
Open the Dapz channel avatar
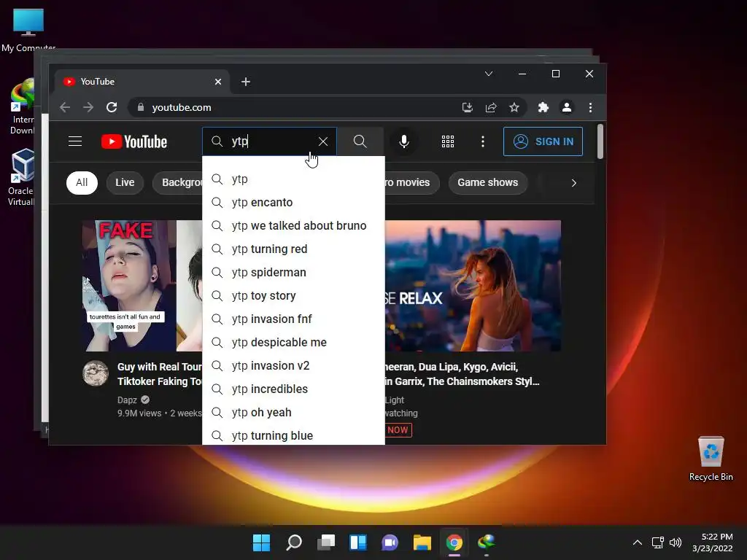(96, 373)
